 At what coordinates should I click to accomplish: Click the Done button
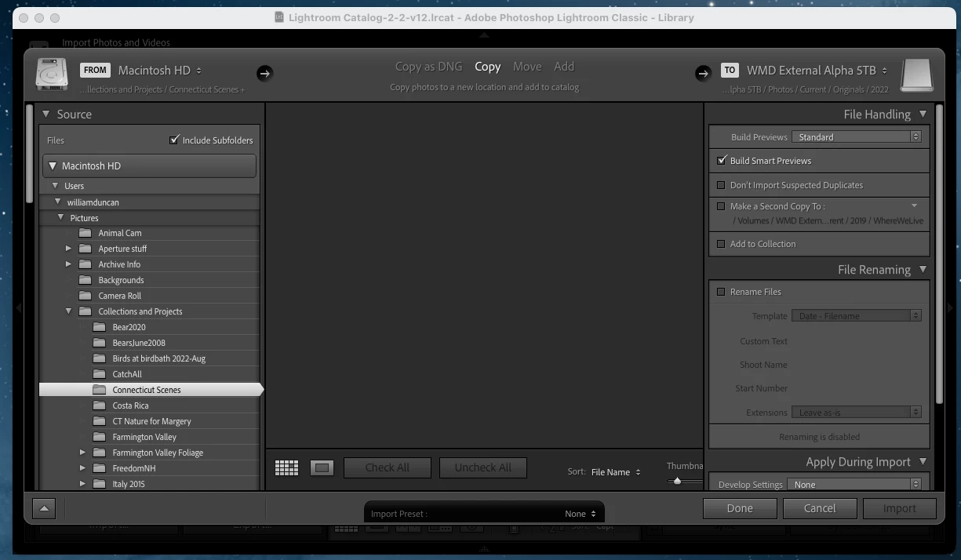(740, 508)
